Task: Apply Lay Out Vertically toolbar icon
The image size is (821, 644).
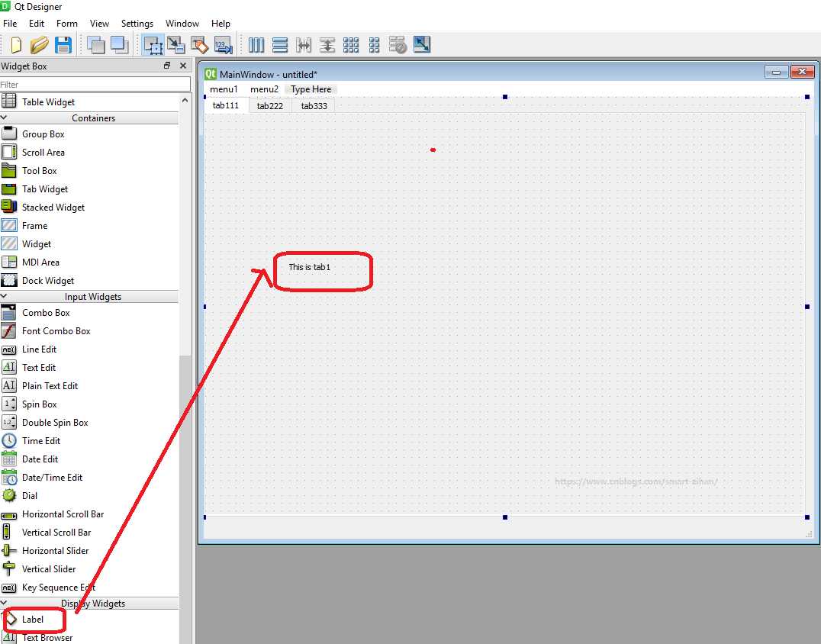Action: tap(280, 45)
